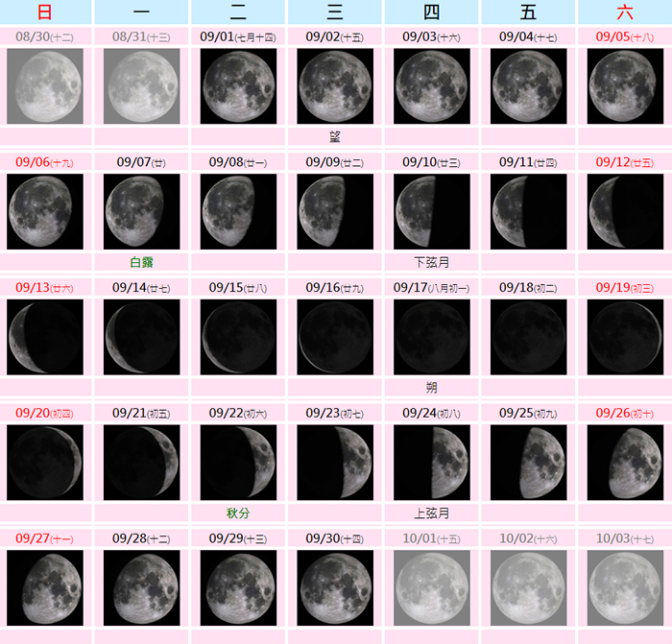Open the new moon image on 09/17
This screenshot has width=672, height=644.
(x=432, y=337)
